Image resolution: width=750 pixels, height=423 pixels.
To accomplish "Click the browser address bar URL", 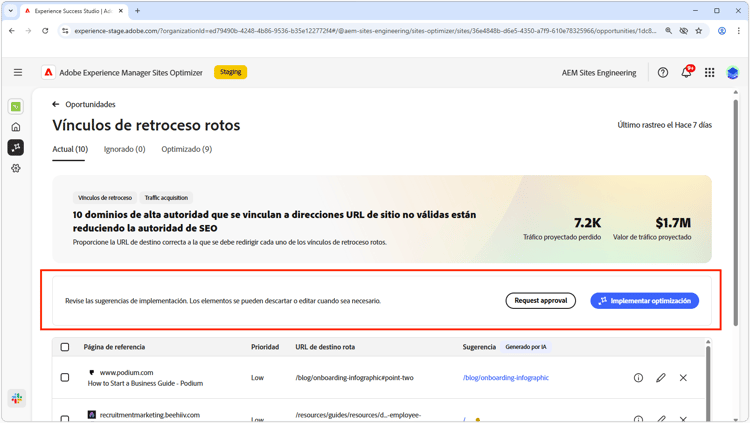I will (x=365, y=31).
